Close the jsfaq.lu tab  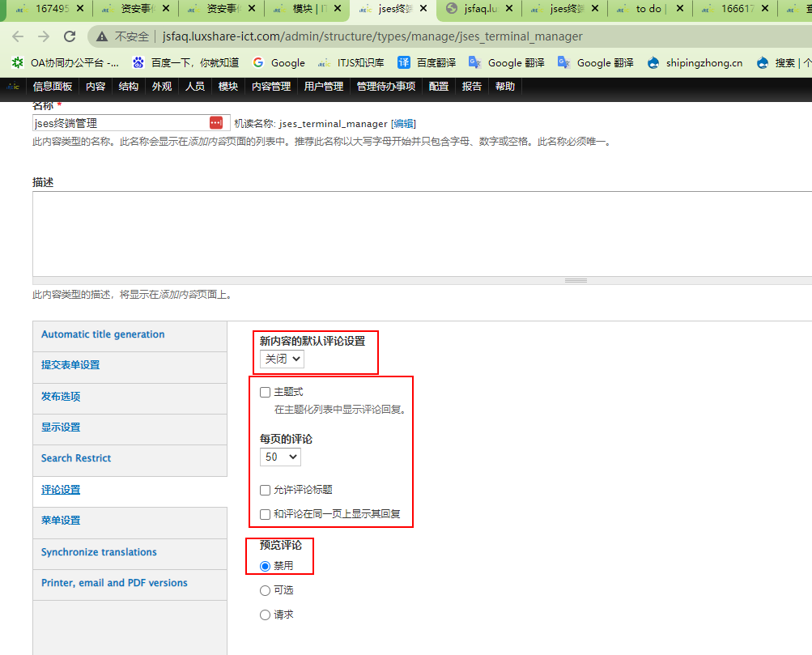click(509, 8)
